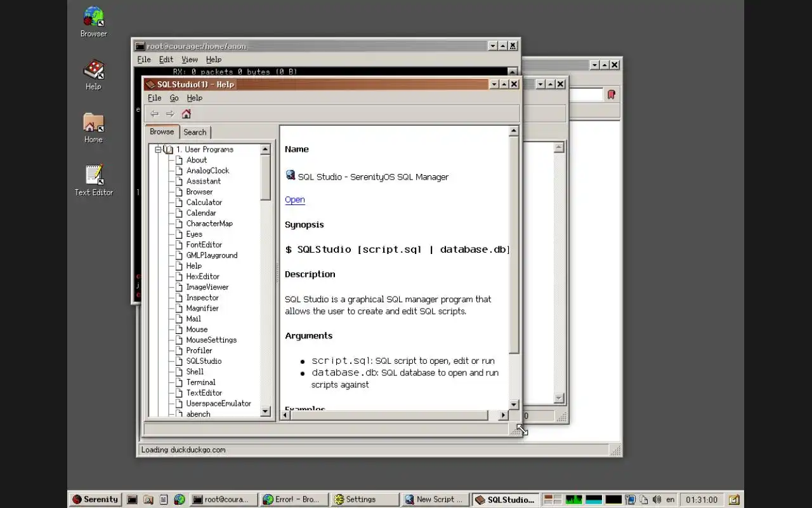
Task: Click the workspace switcher applet in tray
Action: coord(553,500)
